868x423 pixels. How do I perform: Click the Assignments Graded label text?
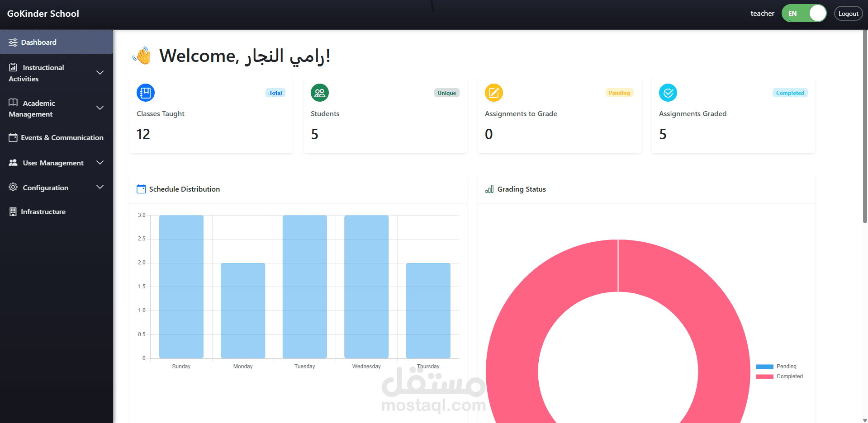(693, 114)
